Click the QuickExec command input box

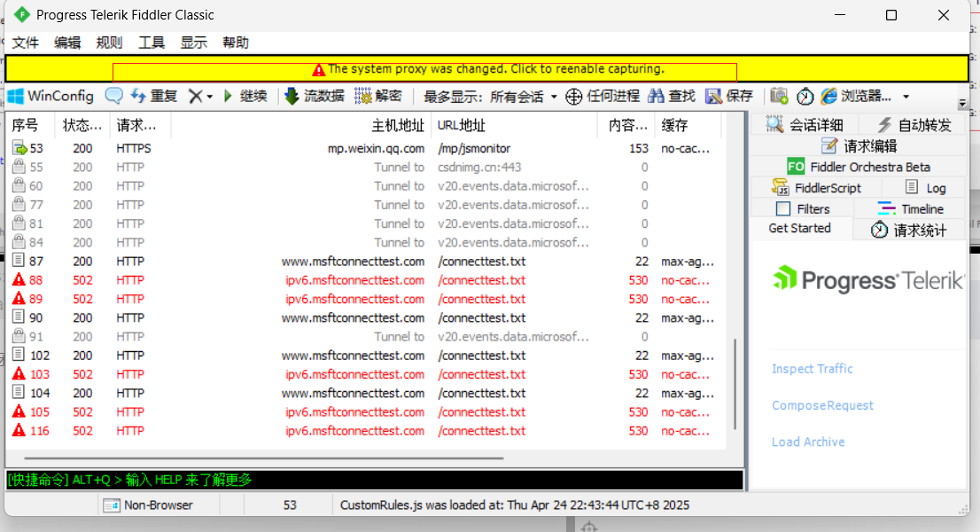click(x=375, y=480)
